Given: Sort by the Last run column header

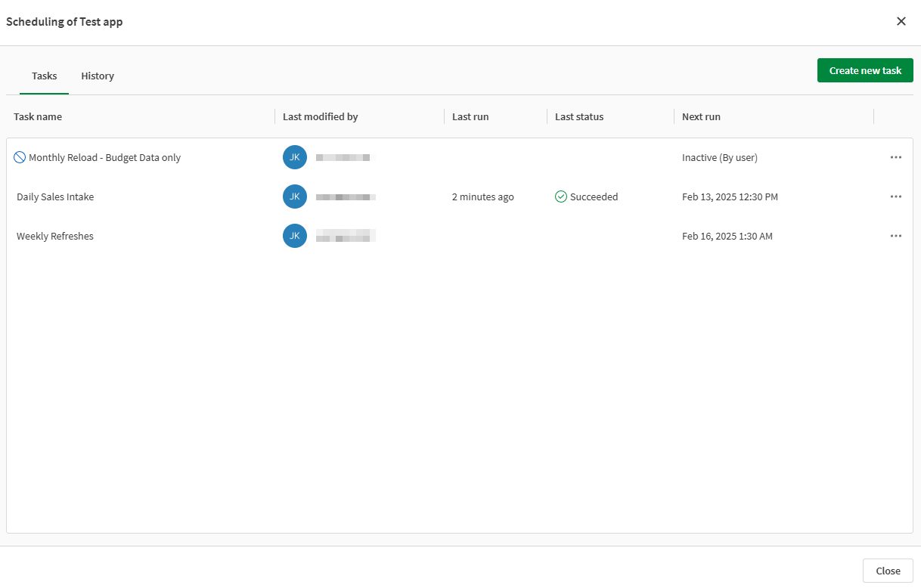Looking at the screenshot, I should 470,116.
